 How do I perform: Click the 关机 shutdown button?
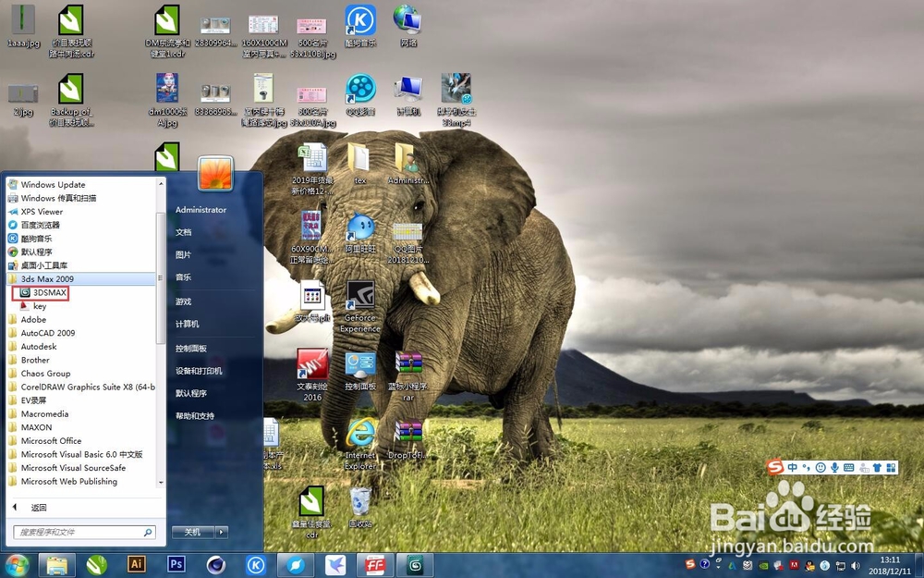tap(193, 532)
